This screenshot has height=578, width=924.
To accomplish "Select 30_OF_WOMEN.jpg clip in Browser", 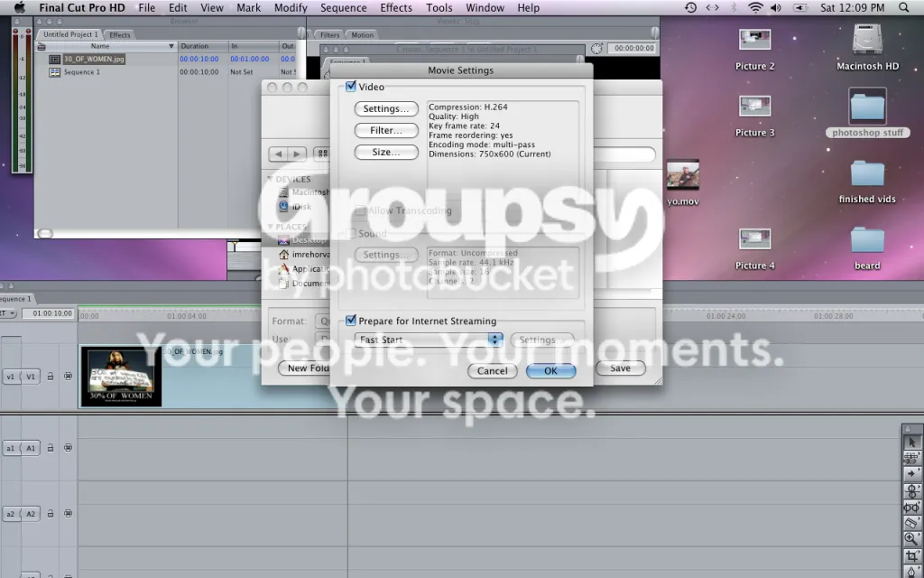I will click(x=94, y=59).
